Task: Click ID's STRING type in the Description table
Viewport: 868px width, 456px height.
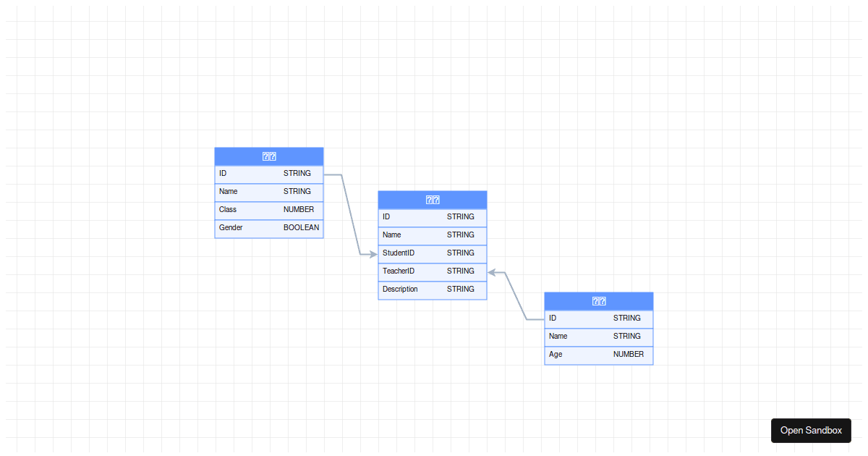Action: coord(461,217)
